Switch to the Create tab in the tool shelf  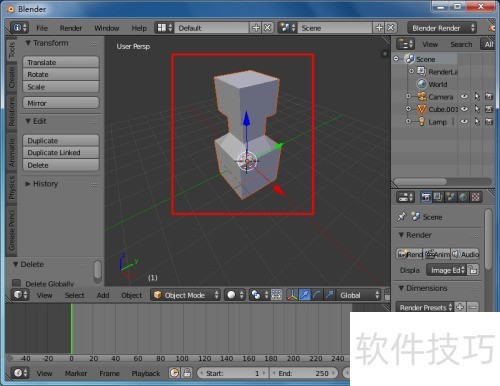(x=12, y=77)
